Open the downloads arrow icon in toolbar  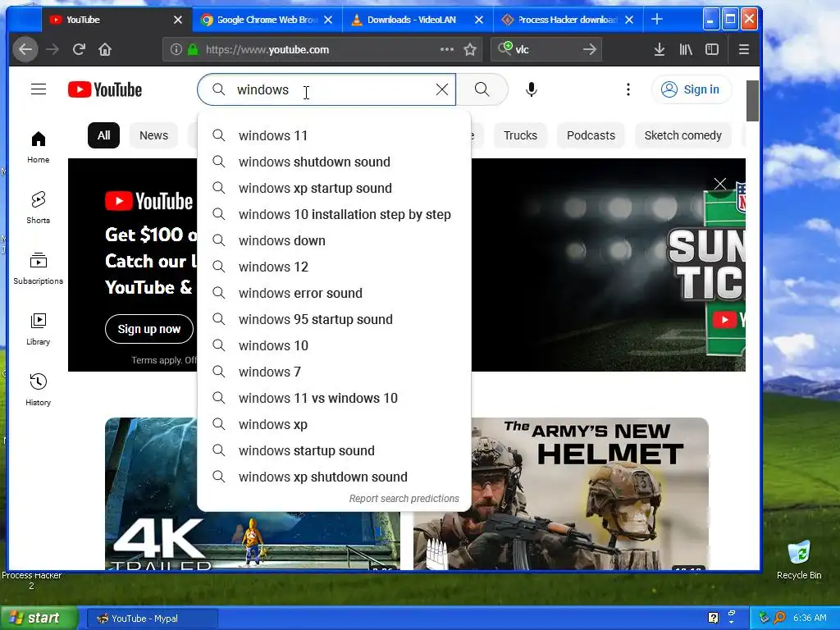[660, 50]
